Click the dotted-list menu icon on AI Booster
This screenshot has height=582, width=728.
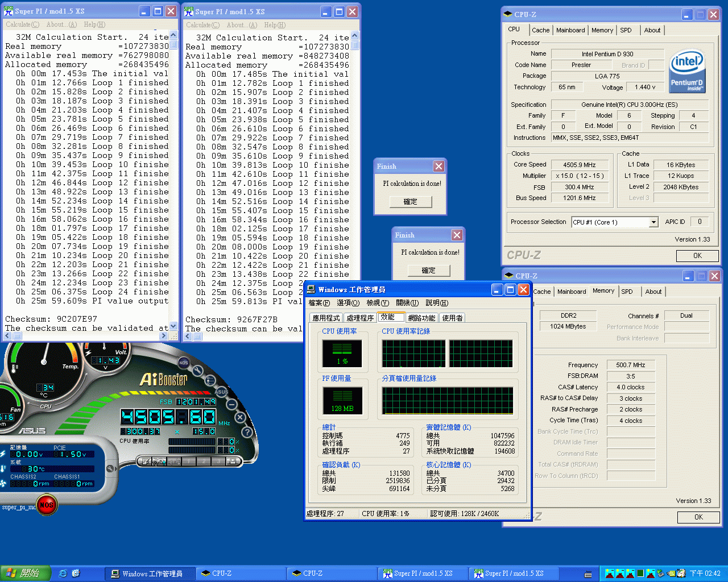pos(210,381)
